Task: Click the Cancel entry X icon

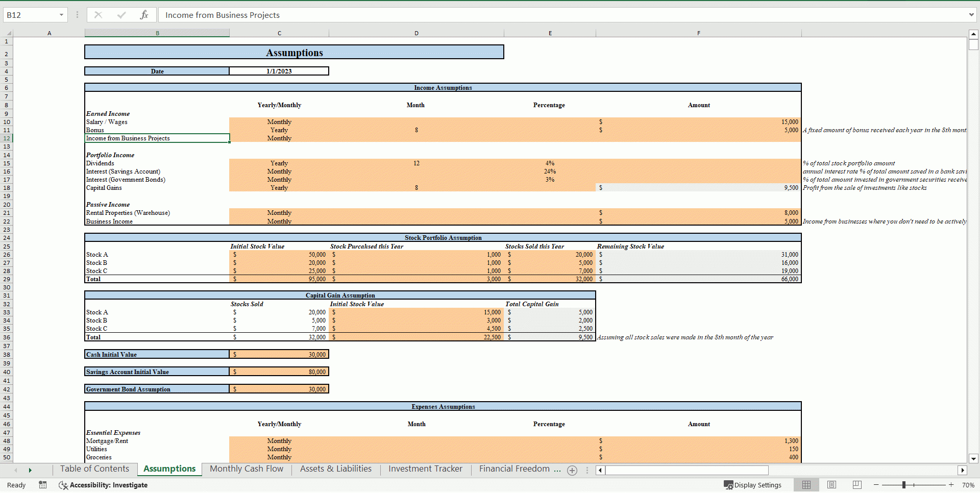Action: click(98, 15)
